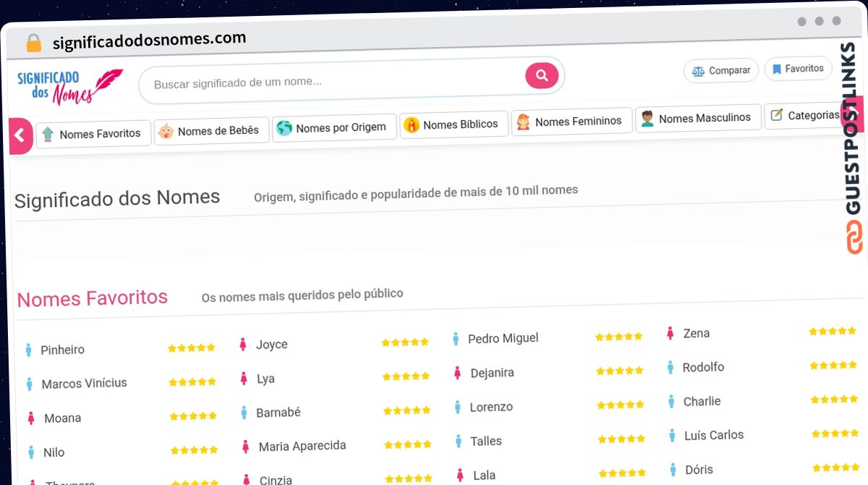Open the name Pedro Miguel
Image resolution: width=868 pixels, height=485 pixels.
coord(503,338)
